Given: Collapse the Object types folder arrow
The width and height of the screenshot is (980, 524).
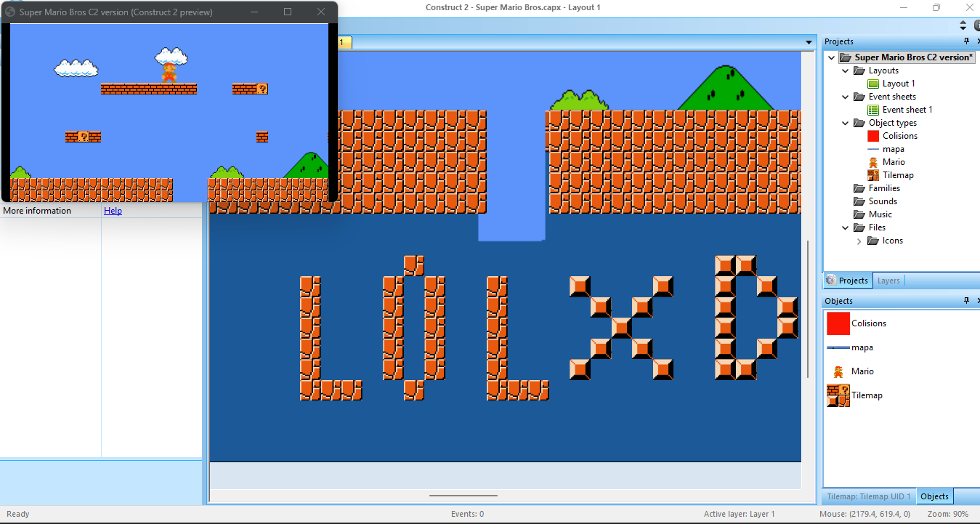Looking at the screenshot, I should (x=846, y=123).
